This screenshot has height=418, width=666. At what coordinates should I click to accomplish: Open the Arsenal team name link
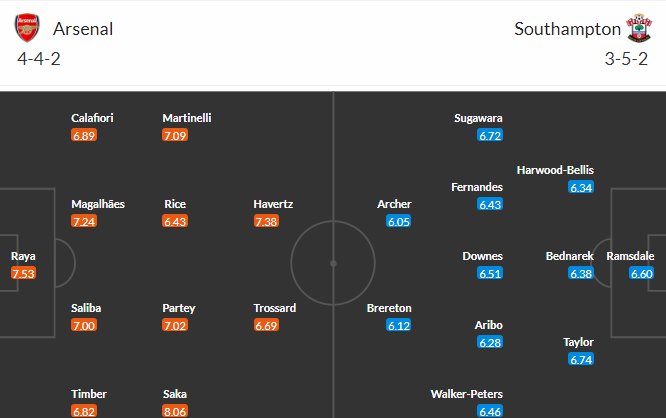(x=83, y=29)
